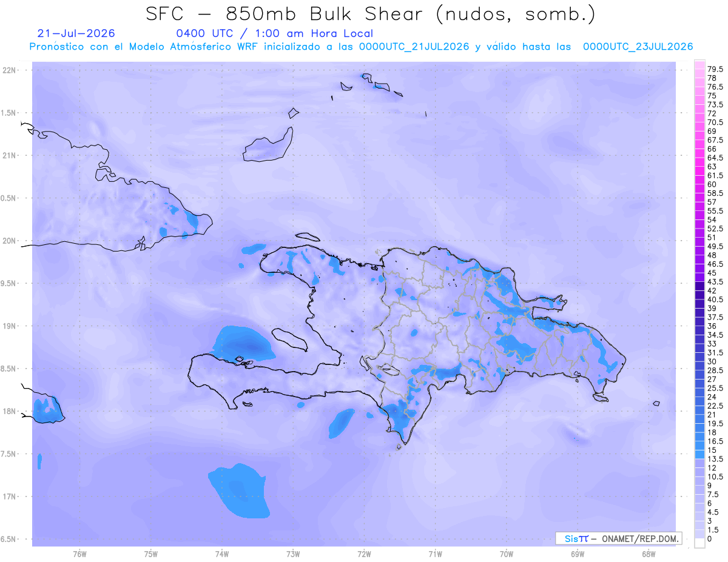
Task: Click the 21N latitude label
Action: 9,155
